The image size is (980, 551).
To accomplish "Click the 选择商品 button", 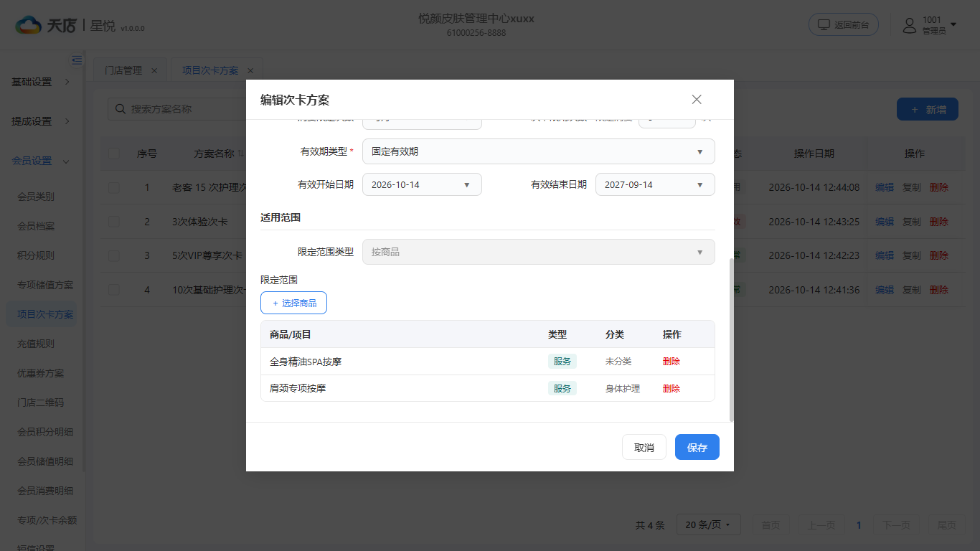I will tap(293, 303).
